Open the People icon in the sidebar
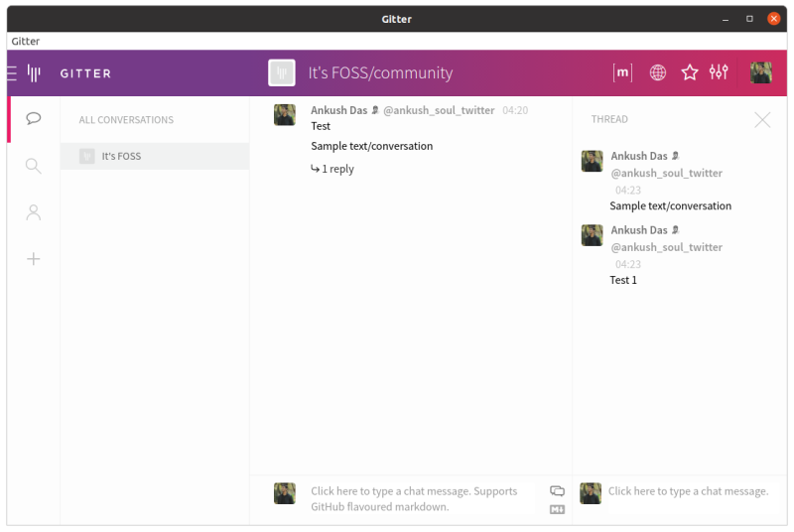 pyautogui.click(x=34, y=212)
